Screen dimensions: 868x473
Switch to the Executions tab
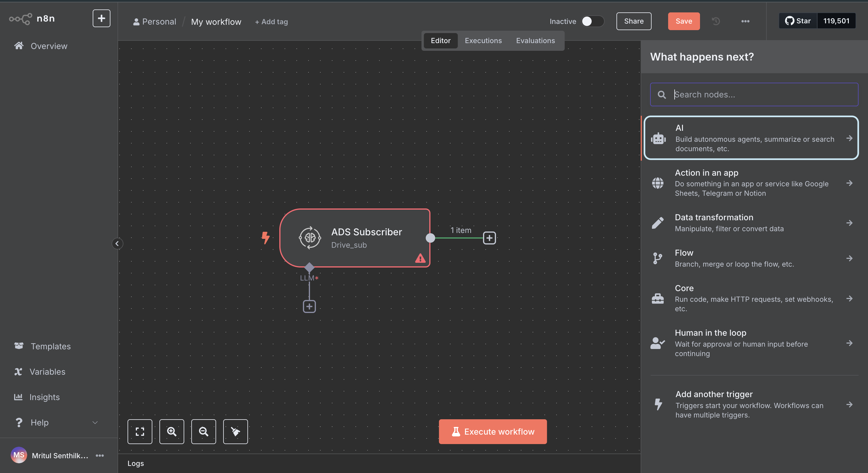(x=483, y=40)
